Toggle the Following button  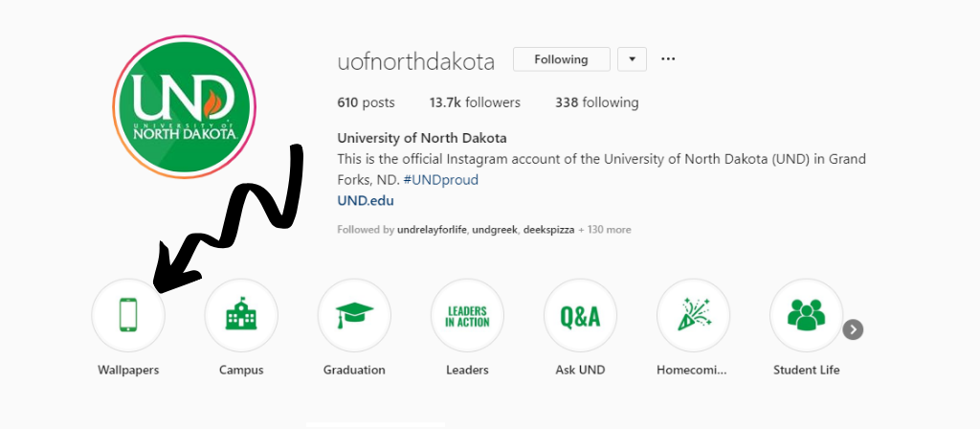pos(561,59)
